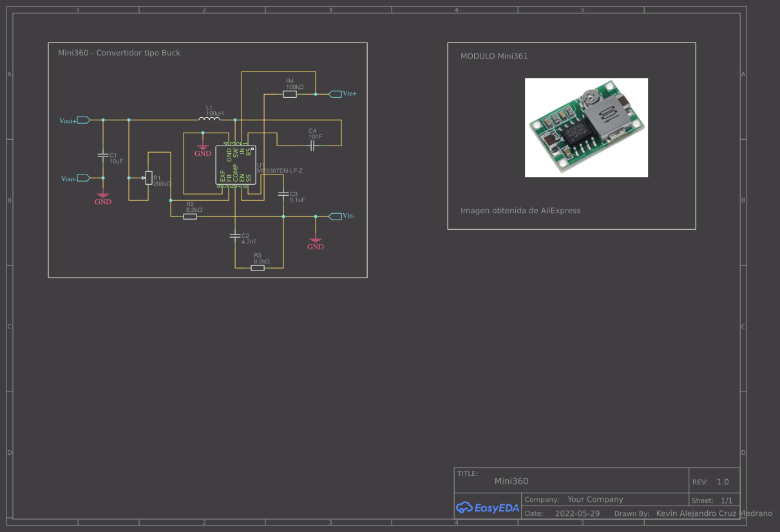Select the Vout- net port
Screen dimensions: 780x532
pyautogui.click(x=83, y=178)
